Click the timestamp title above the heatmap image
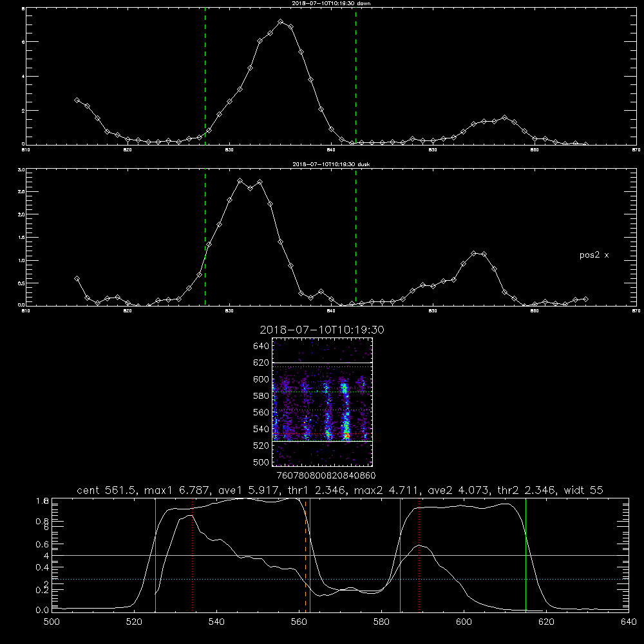Image resolution: width=644 pixels, height=644 pixels. (322, 330)
